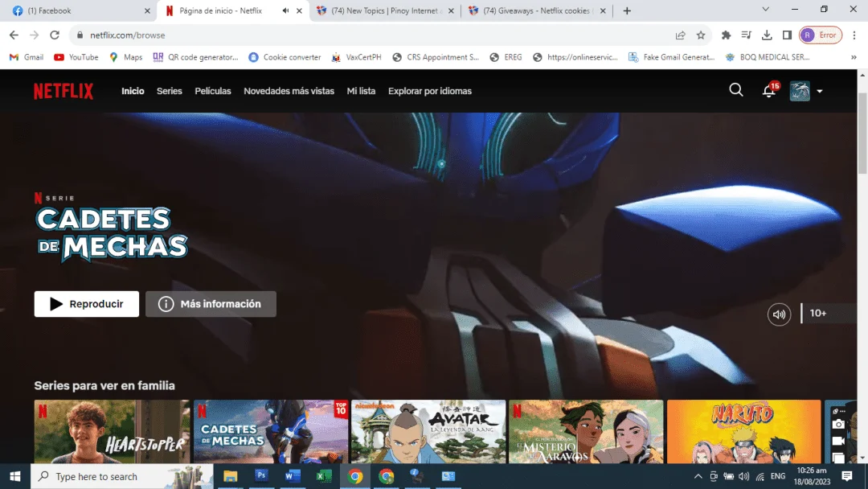Open Cookie converter bookmark
The width and height of the screenshot is (868, 489).
tap(285, 57)
